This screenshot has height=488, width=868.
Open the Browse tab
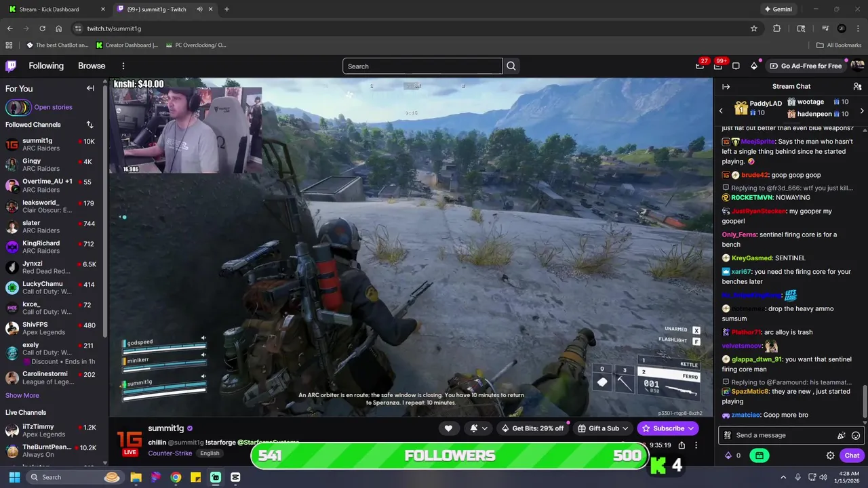pyautogui.click(x=92, y=66)
